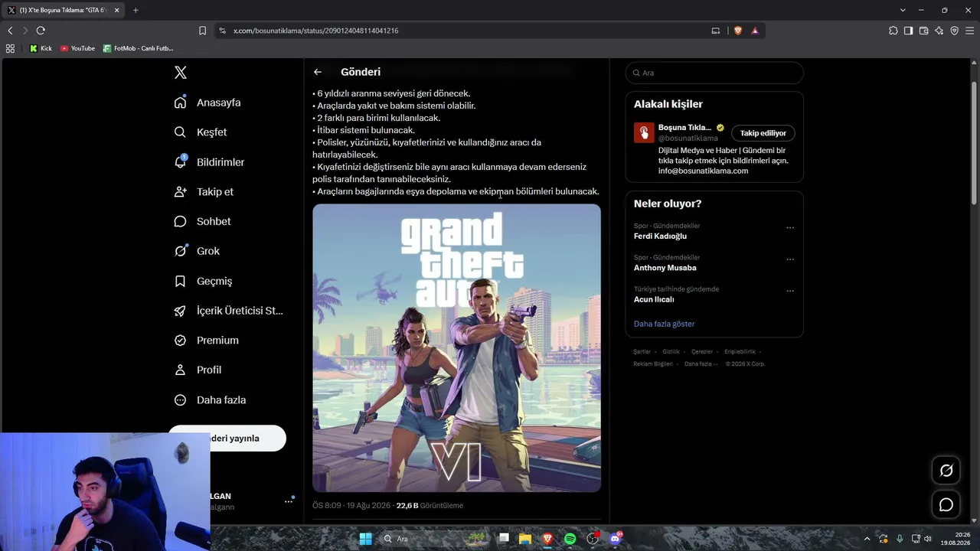
Task: Open Brave Shields icon
Action: pos(738,31)
